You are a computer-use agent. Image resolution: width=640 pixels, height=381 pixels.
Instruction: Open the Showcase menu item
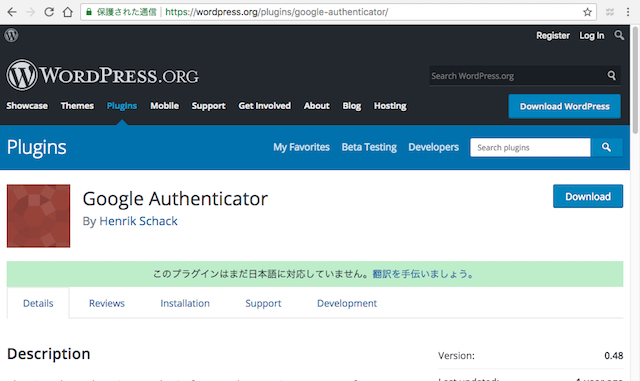coord(27,106)
